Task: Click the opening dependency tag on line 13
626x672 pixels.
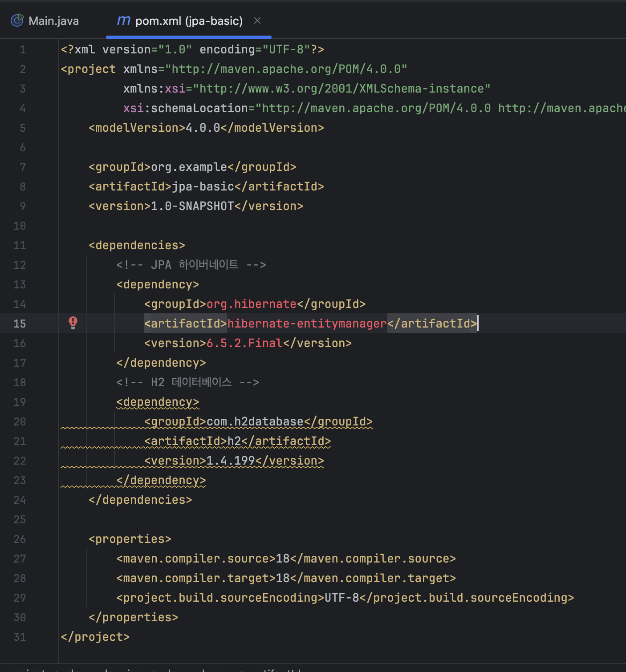Action: click(x=158, y=284)
